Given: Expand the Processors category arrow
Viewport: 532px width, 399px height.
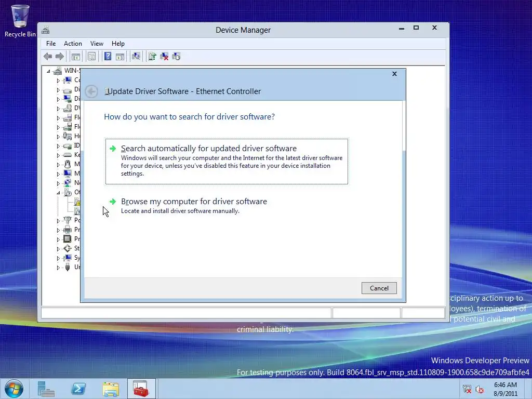Looking at the screenshot, I should pyautogui.click(x=58, y=239).
